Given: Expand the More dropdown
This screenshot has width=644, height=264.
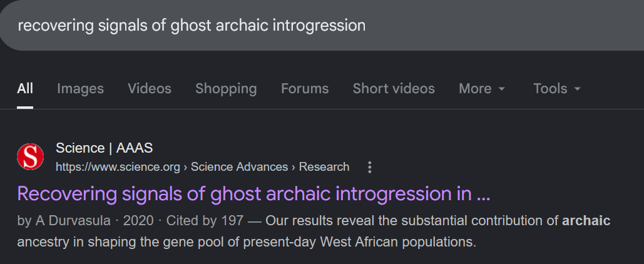Looking at the screenshot, I should tap(482, 88).
